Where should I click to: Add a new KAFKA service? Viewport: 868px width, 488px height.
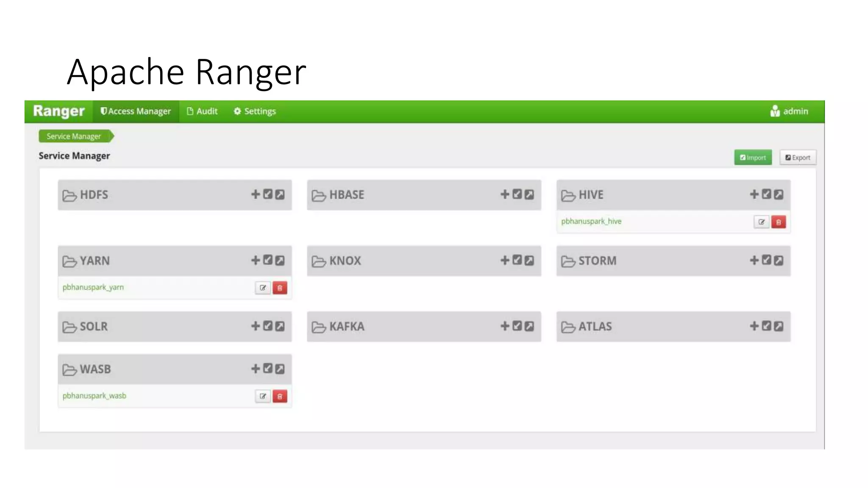(x=504, y=326)
